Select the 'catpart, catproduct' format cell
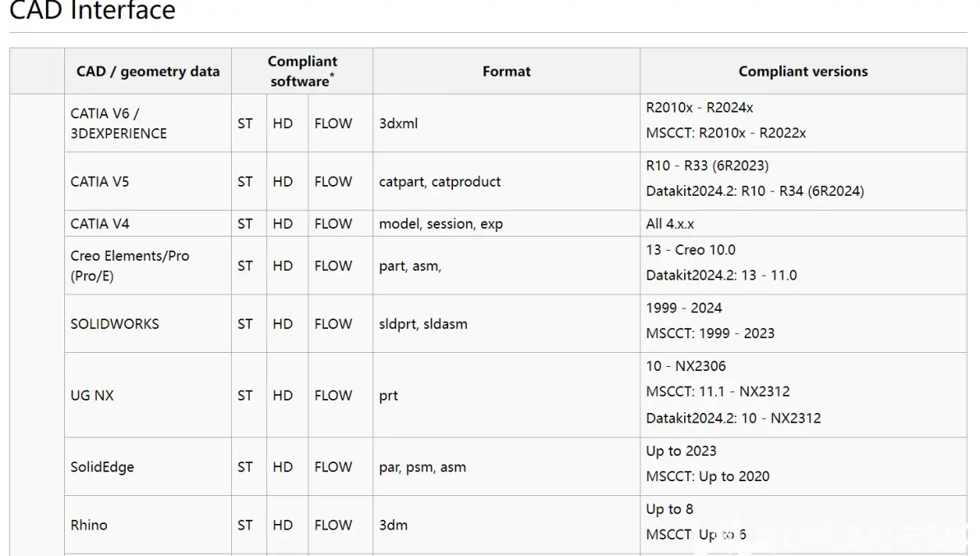 click(506, 182)
